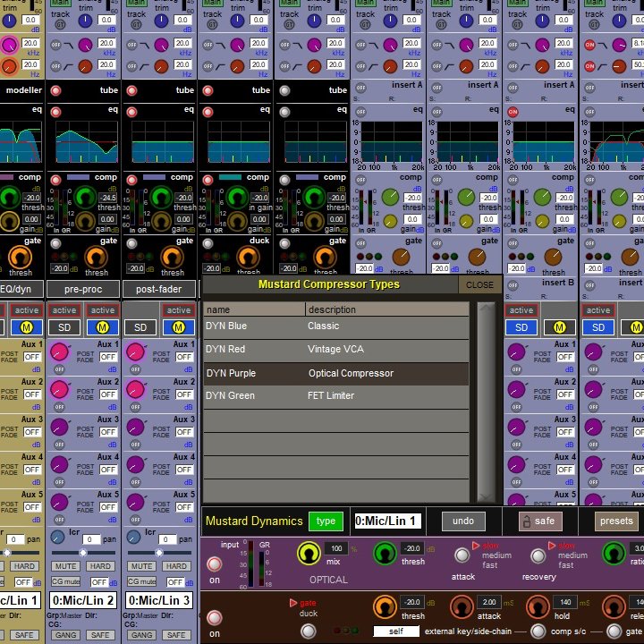Toggle the low-pass filter OFF button on Mic/Lin 2

tap(55, 45)
